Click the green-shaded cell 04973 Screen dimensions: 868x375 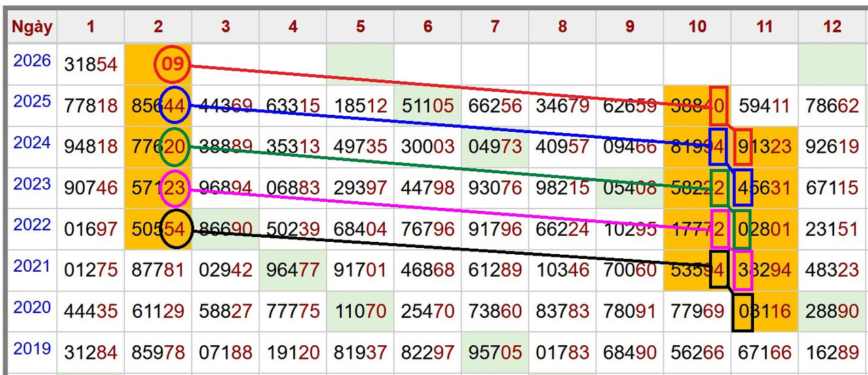point(495,147)
